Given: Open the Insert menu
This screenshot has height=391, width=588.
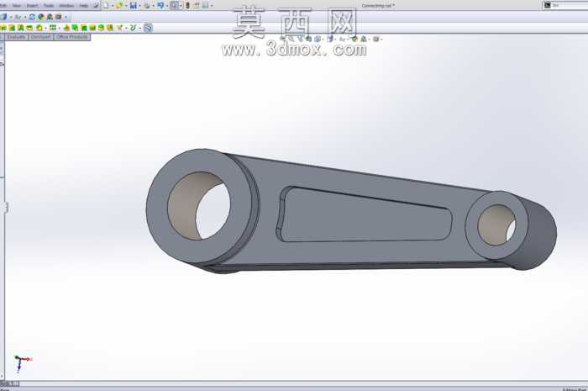Looking at the screenshot, I should [32, 6].
